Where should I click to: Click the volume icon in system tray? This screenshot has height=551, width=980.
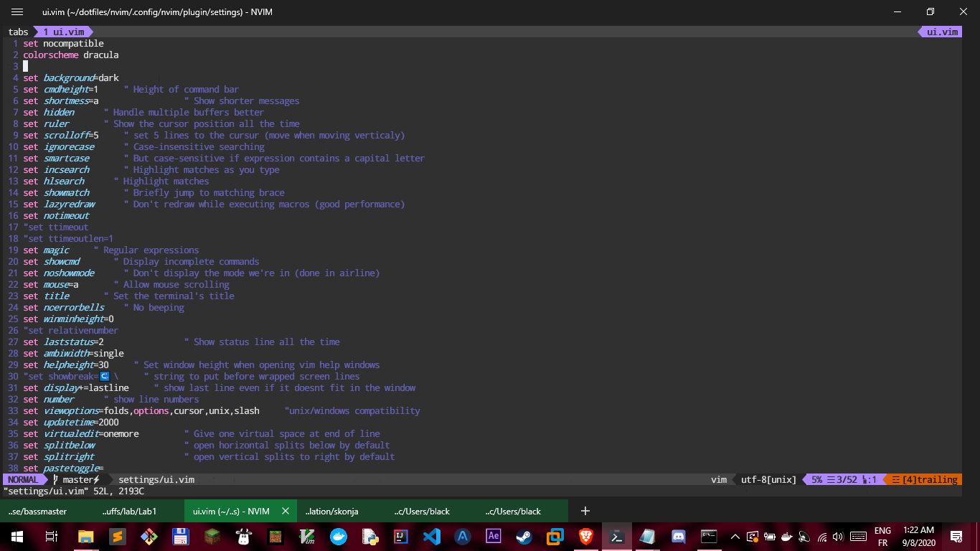(x=839, y=536)
